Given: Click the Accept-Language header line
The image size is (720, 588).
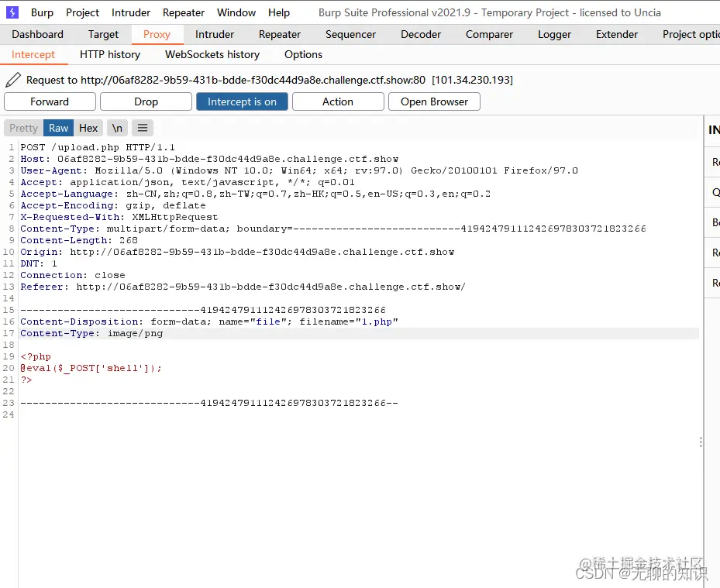Looking at the screenshot, I should (x=255, y=194).
